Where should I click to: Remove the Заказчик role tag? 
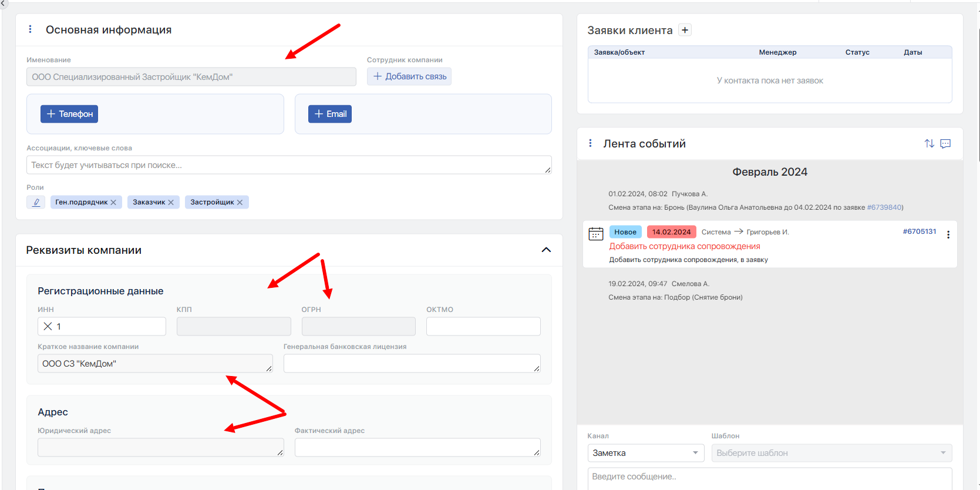click(x=171, y=202)
